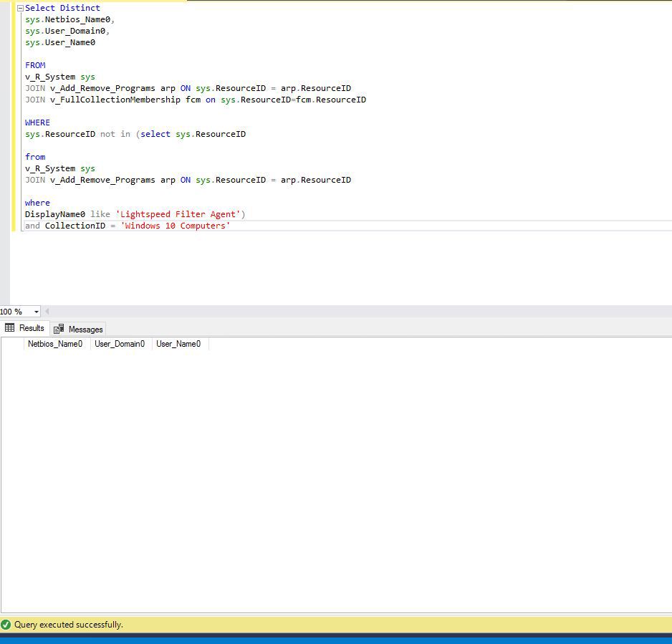Click the Results grid icon
This screenshot has height=644, width=672.
[10, 328]
